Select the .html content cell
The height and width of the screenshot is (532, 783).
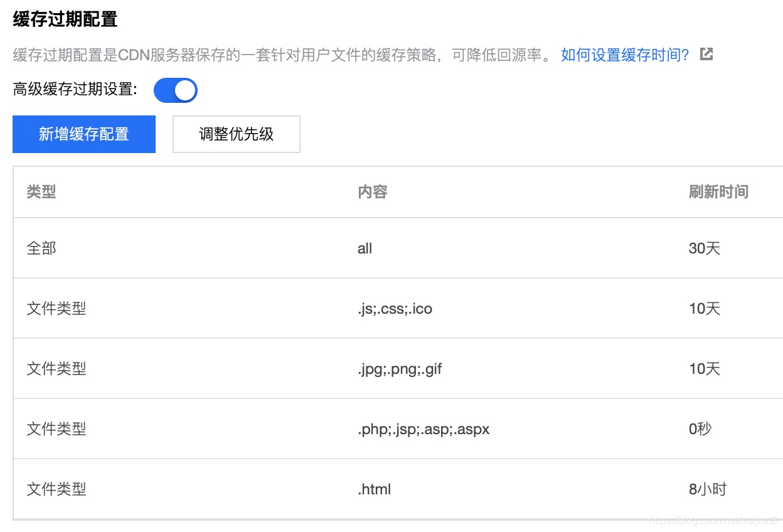click(x=375, y=489)
